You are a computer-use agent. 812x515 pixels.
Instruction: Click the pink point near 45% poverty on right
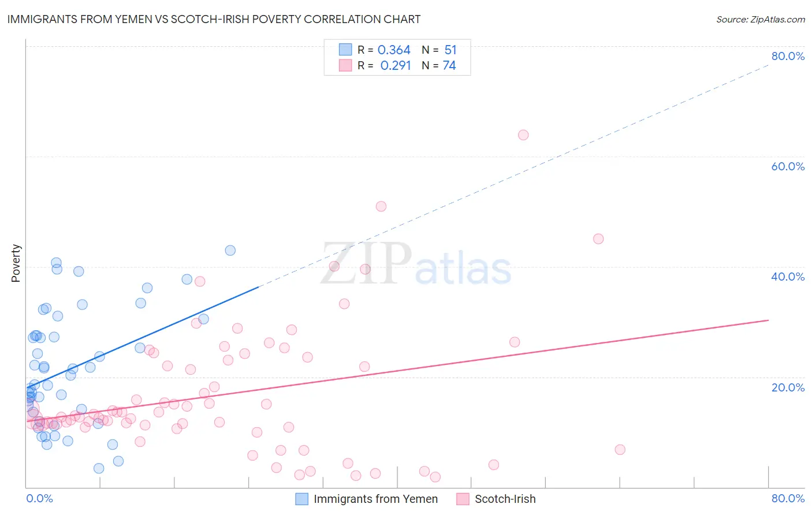pyautogui.click(x=598, y=238)
